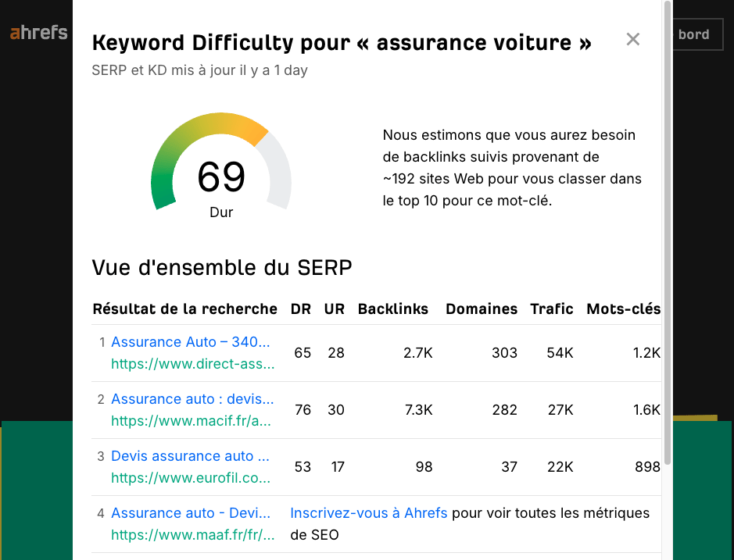Click the ahrefs logo
The image size is (734, 560).
pyautogui.click(x=38, y=34)
